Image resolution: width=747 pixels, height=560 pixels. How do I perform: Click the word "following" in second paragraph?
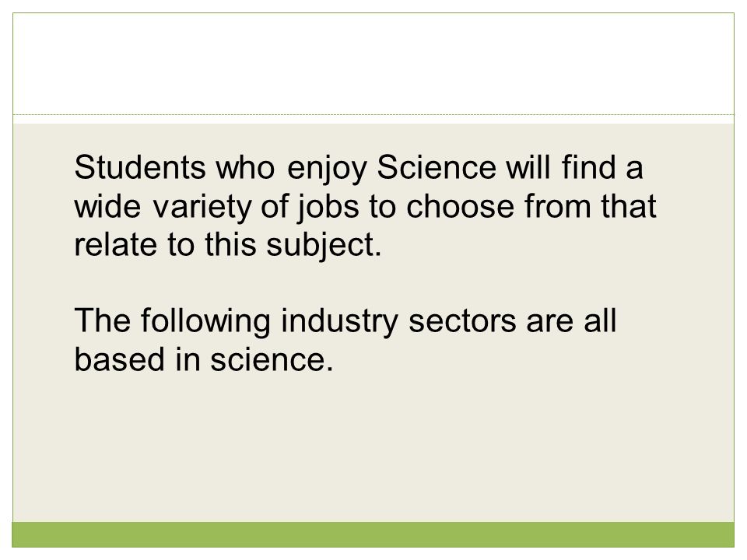click(x=205, y=324)
